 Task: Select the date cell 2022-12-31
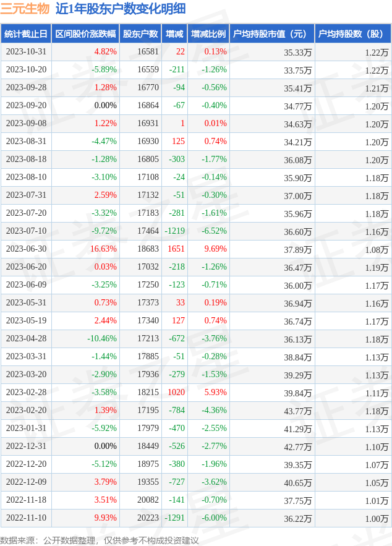coord(26,446)
